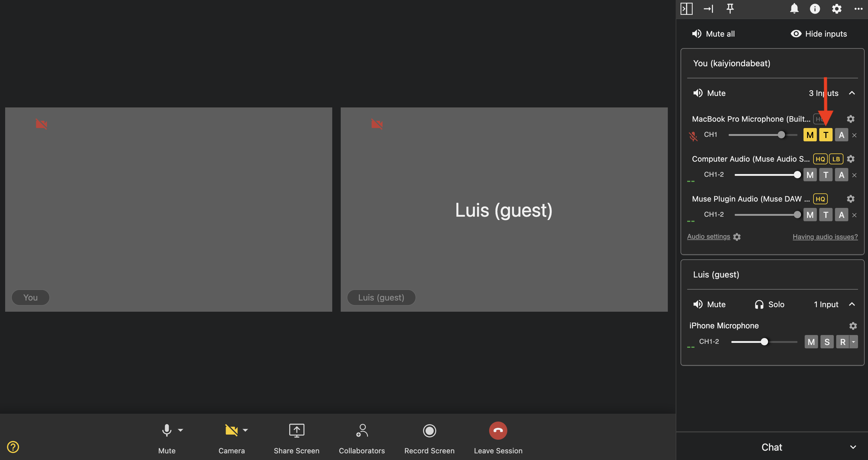
Task: Open notifications bell
Action: [x=794, y=8]
